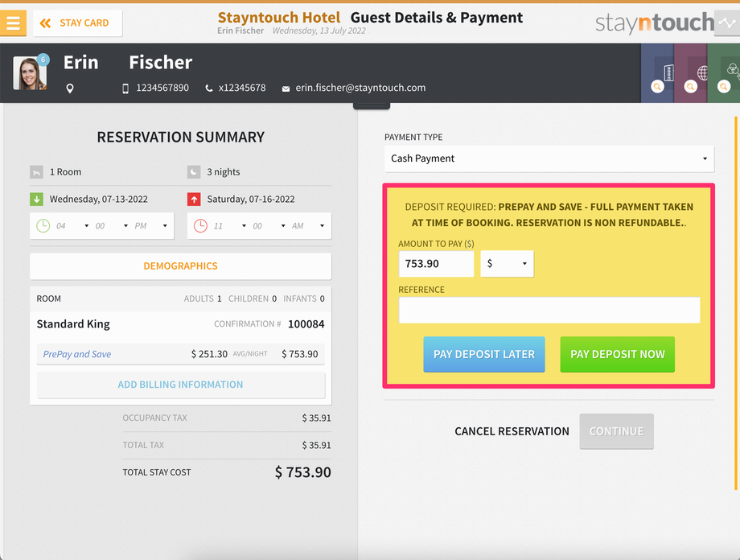Click the green arrival arrow icon
Image resolution: width=740 pixels, height=560 pixels.
tap(36, 200)
